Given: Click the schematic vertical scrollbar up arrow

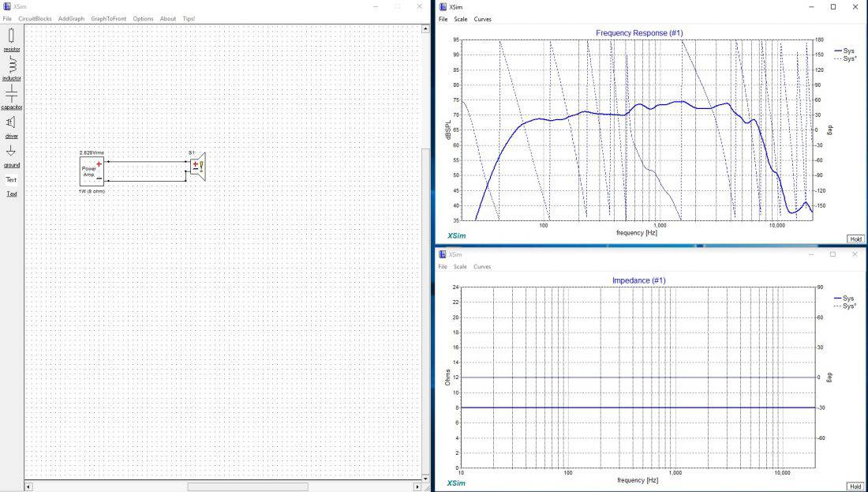Looking at the screenshot, I should tap(425, 29).
